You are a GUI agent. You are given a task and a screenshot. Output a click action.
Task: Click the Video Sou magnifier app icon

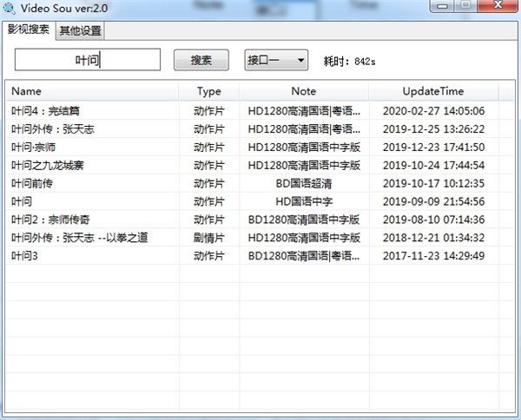click(x=9, y=8)
